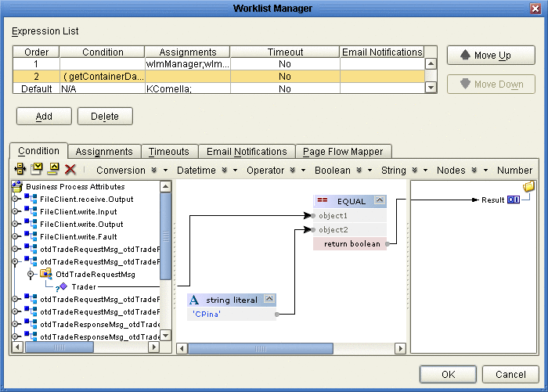
Task: Click the Delete button
Action: (x=105, y=117)
